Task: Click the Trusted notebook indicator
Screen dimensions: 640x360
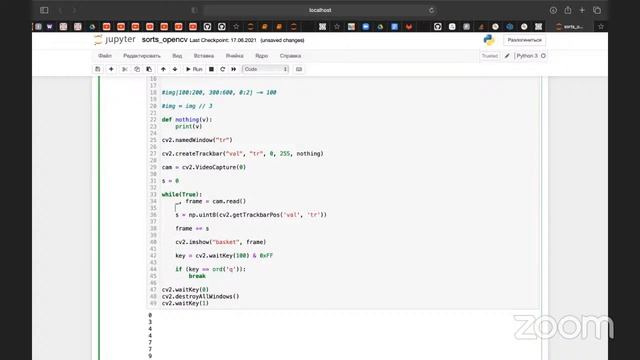Action: [x=489, y=56]
